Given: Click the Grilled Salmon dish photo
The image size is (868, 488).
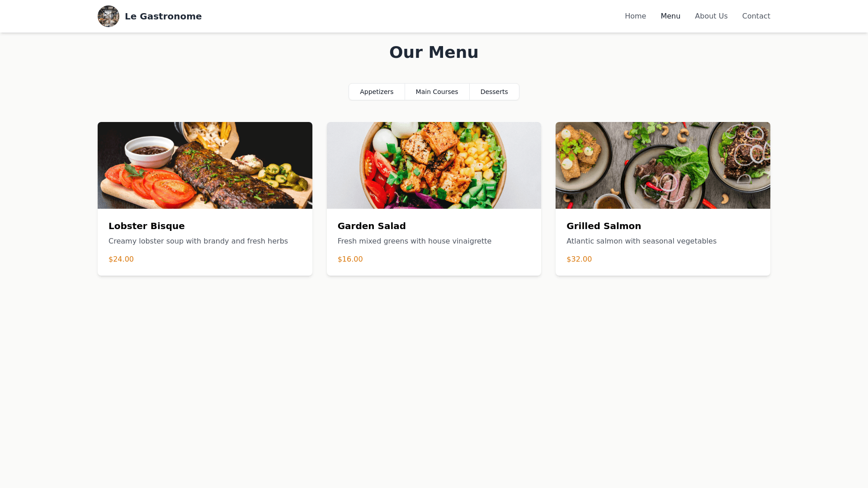Looking at the screenshot, I should click(x=663, y=165).
